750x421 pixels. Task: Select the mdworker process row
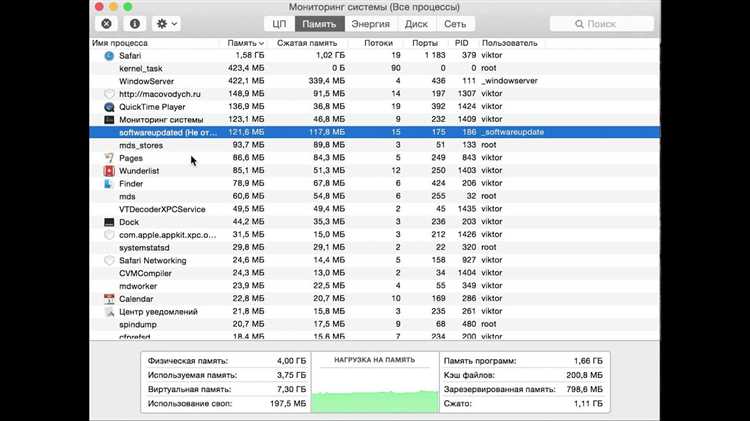click(375, 286)
